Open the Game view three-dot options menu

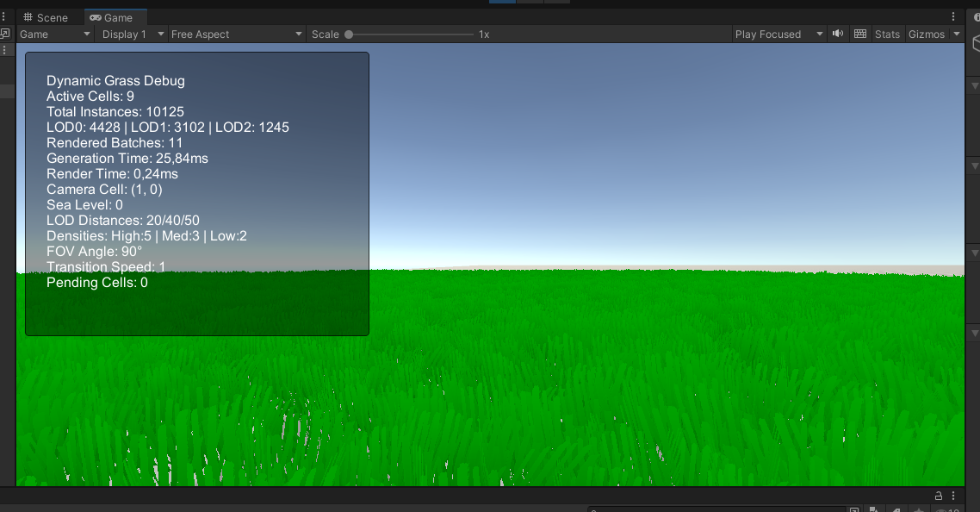coord(953,17)
